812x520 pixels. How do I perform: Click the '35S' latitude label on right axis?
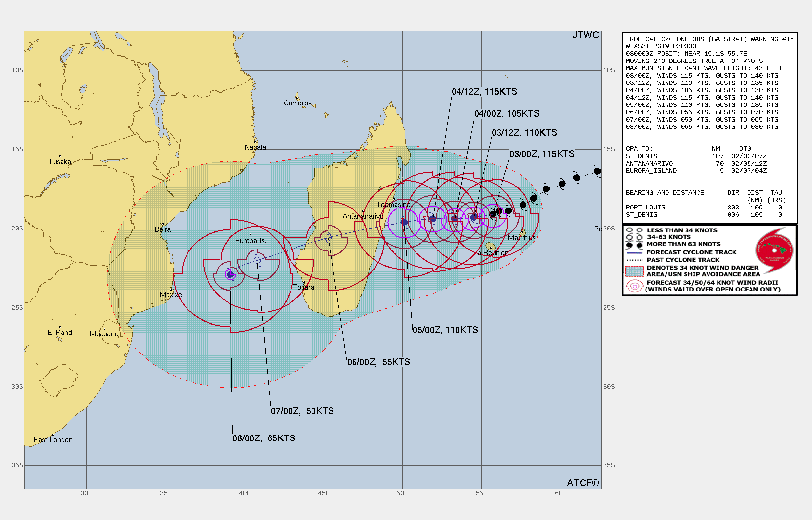click(x=609, y=465)
